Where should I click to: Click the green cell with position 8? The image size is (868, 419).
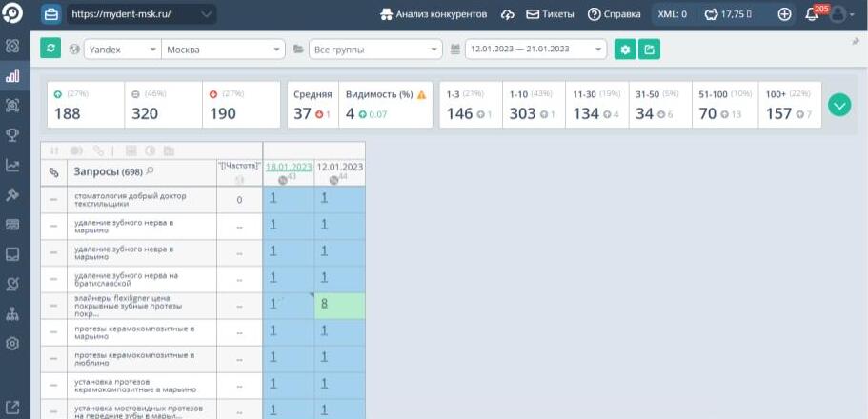click(339, 306)
